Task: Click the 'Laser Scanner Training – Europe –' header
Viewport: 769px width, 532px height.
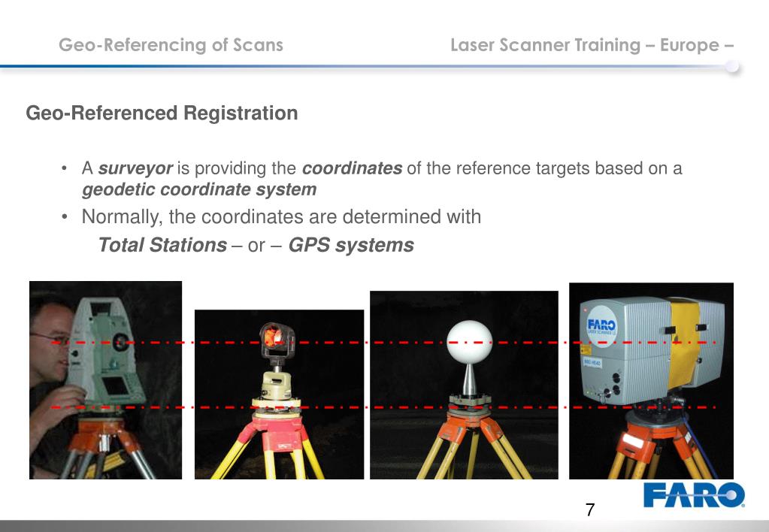Action: tap(592, 44)
